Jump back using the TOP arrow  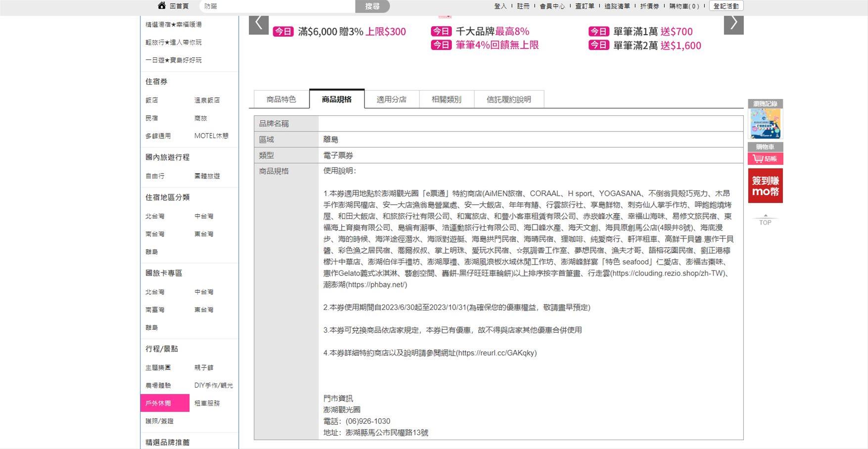(765, 220)
